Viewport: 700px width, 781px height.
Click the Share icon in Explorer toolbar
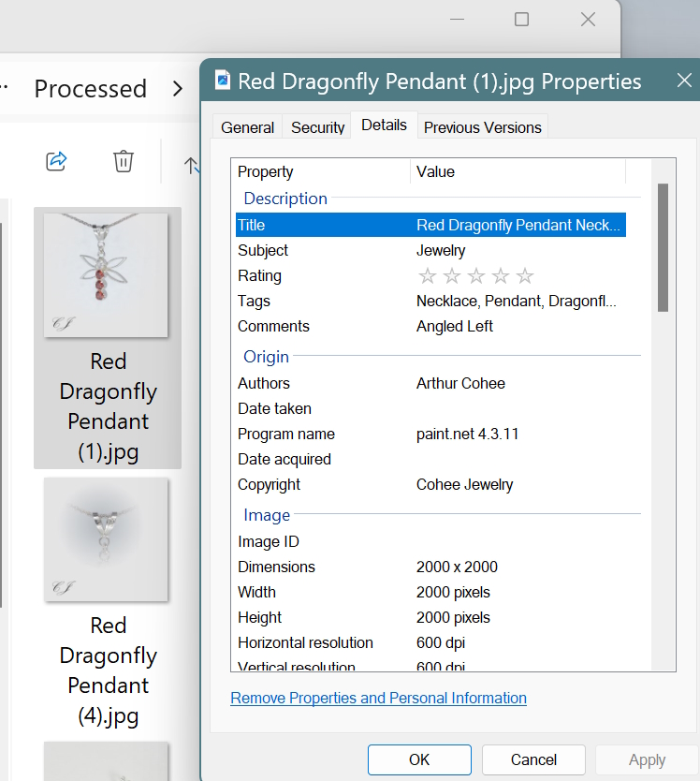coord(56,161)
